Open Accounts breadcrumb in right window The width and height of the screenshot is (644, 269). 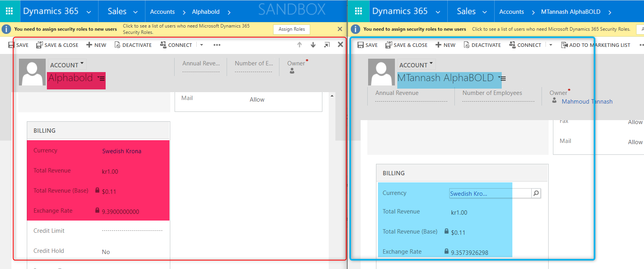click(x=512, y=12)
